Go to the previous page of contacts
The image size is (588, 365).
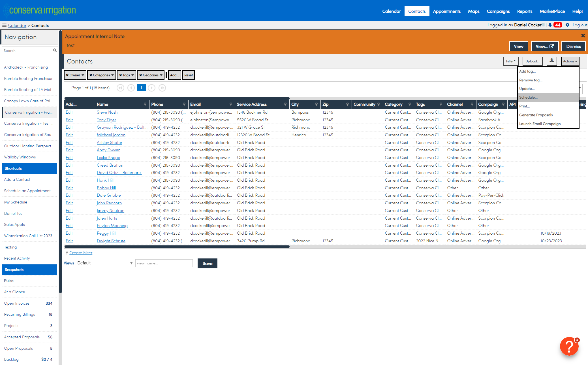click(131, 88)
